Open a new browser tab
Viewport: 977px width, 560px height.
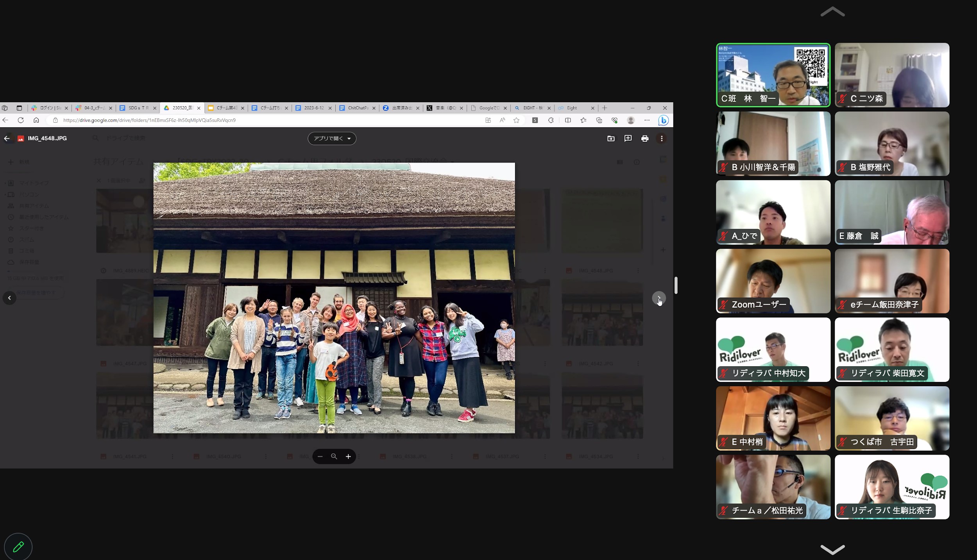click(605, 108)
